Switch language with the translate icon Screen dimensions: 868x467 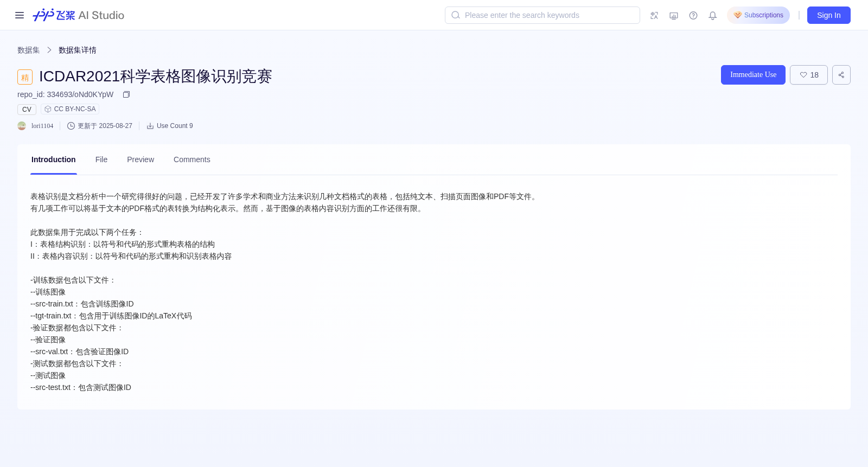point(654,16)
